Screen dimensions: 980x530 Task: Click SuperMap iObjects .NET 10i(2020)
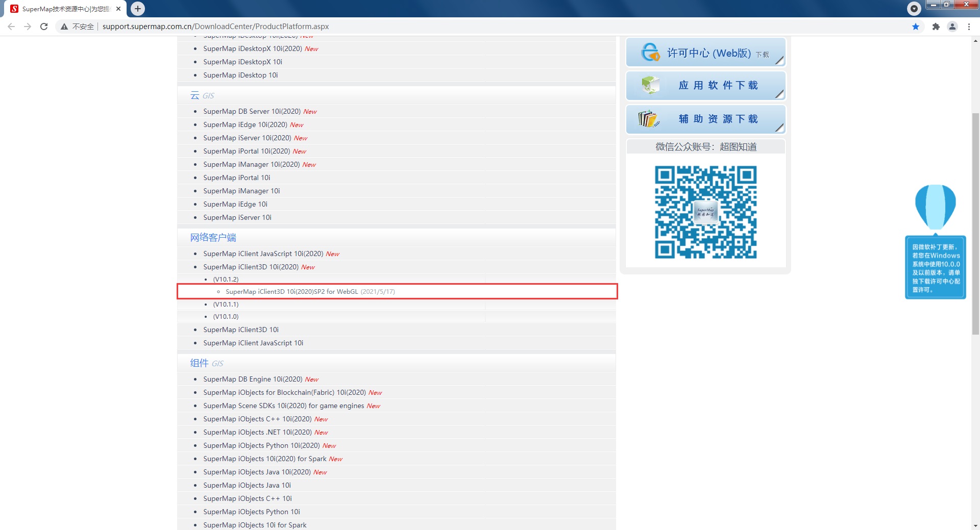pyautogui.click(x=257, y=432)
